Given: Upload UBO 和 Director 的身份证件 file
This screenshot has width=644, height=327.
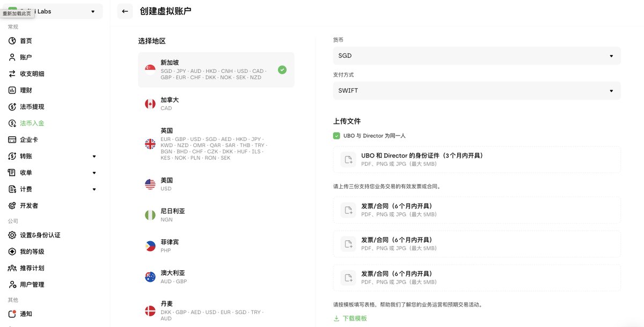Looking at the screenshot, I should tap(477, 160).
